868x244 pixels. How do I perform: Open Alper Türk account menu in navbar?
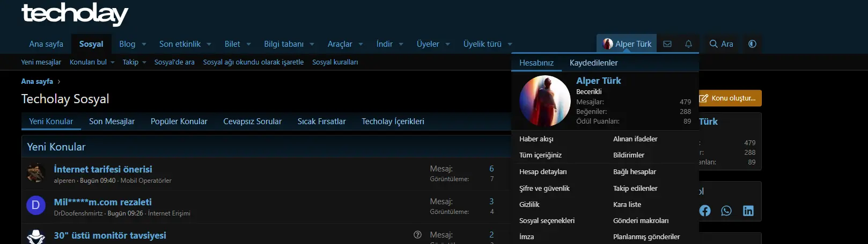tap(627, 44)
